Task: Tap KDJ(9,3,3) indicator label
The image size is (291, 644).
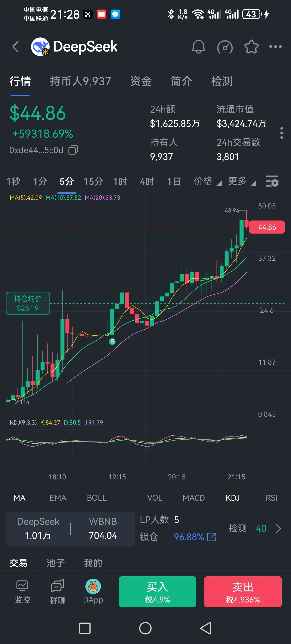Action: click(23, 422)
